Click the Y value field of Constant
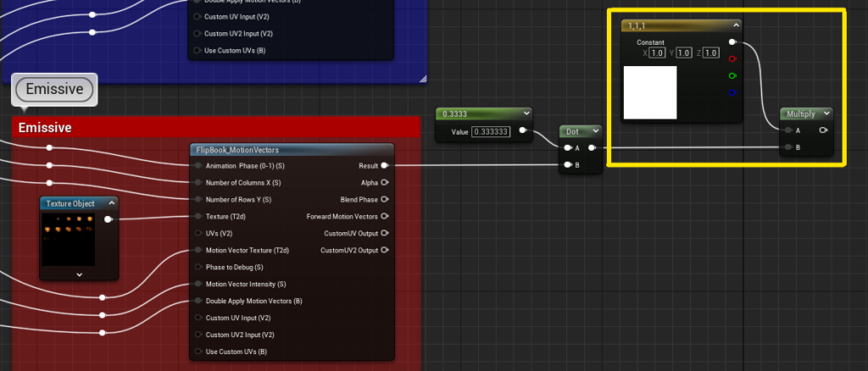Image resolution: width=868 pixels, height=371 pixels. [x=684, y=53]
